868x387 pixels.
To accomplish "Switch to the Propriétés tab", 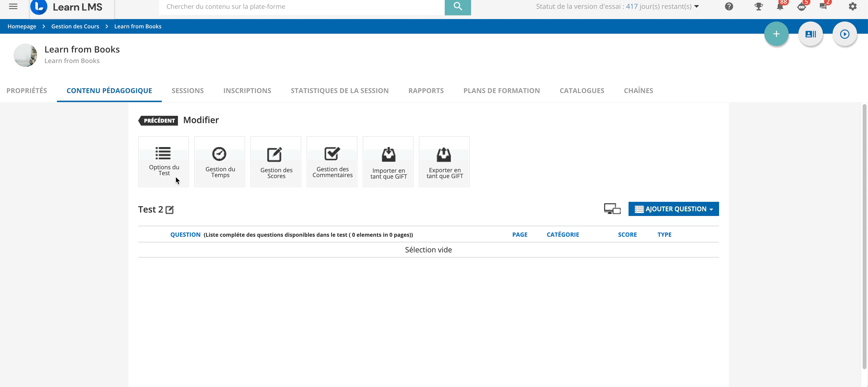I will tap(27, 90).
